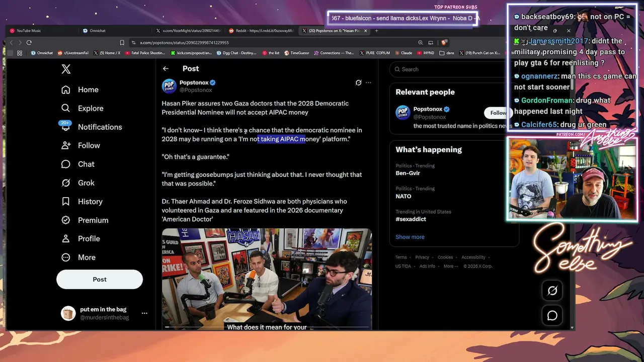The width and height of the screenshot is (644, 362).
Task: Open the floating chat bubble button
Action: point(552,316)
